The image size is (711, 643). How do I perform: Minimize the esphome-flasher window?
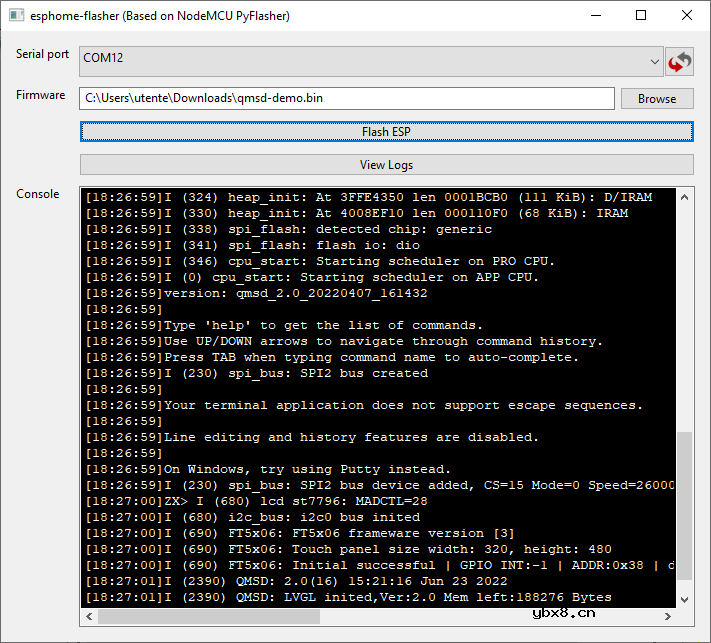click(x=596, y=16)
